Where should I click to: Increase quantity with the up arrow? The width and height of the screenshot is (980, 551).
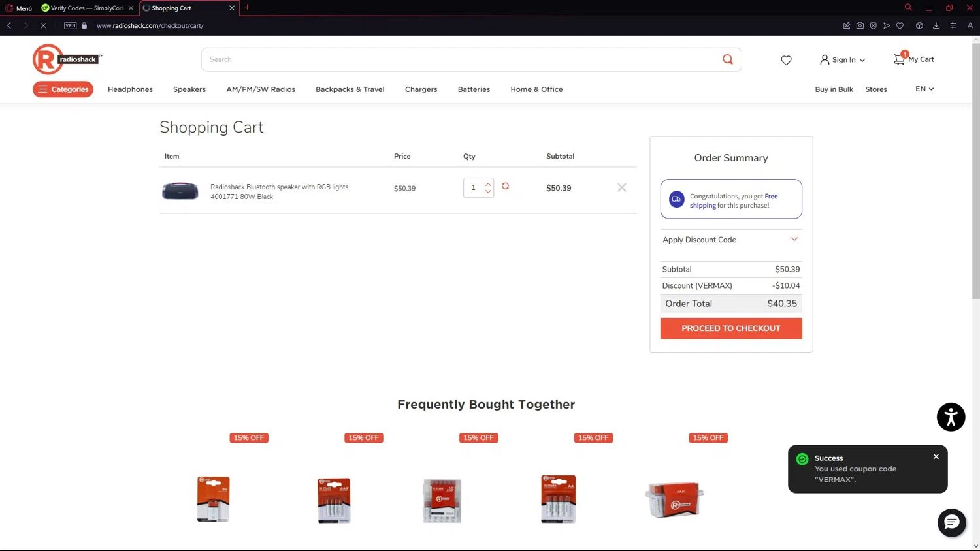(x=488, y=184)
